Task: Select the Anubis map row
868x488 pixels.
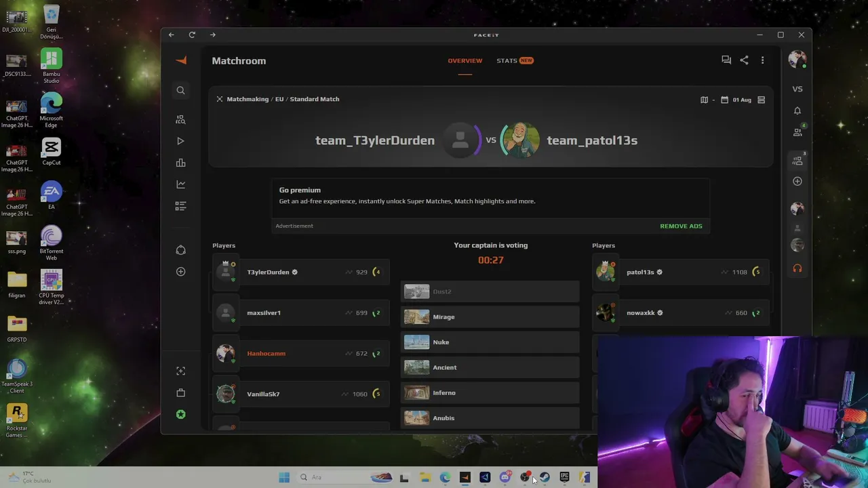Action: pos(490,418)
